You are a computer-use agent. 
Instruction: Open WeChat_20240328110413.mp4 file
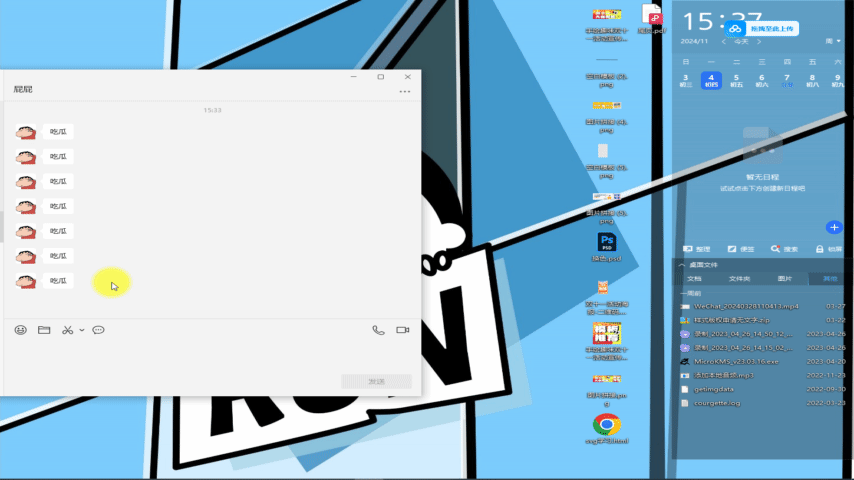762,307
